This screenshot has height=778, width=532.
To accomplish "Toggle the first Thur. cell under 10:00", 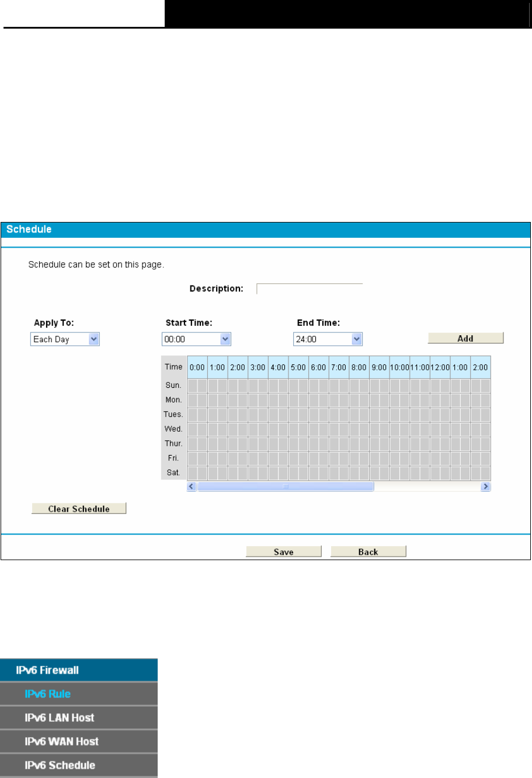I will point(395,444).
